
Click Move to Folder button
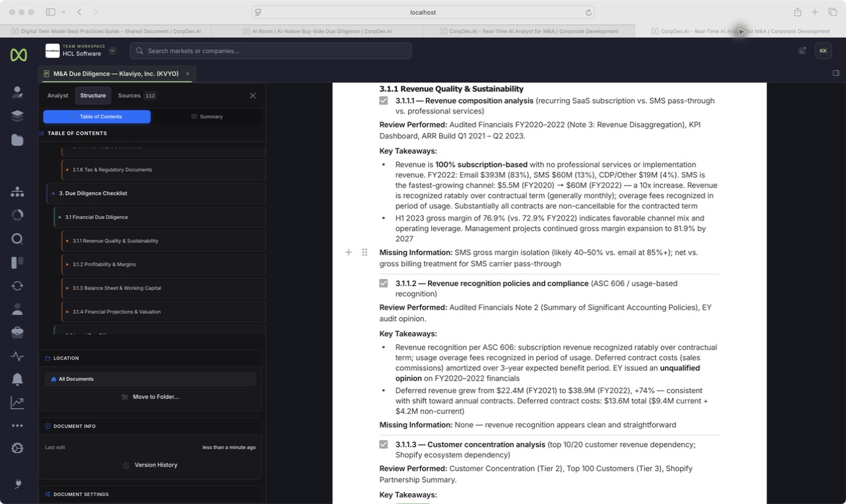[150, 397]
